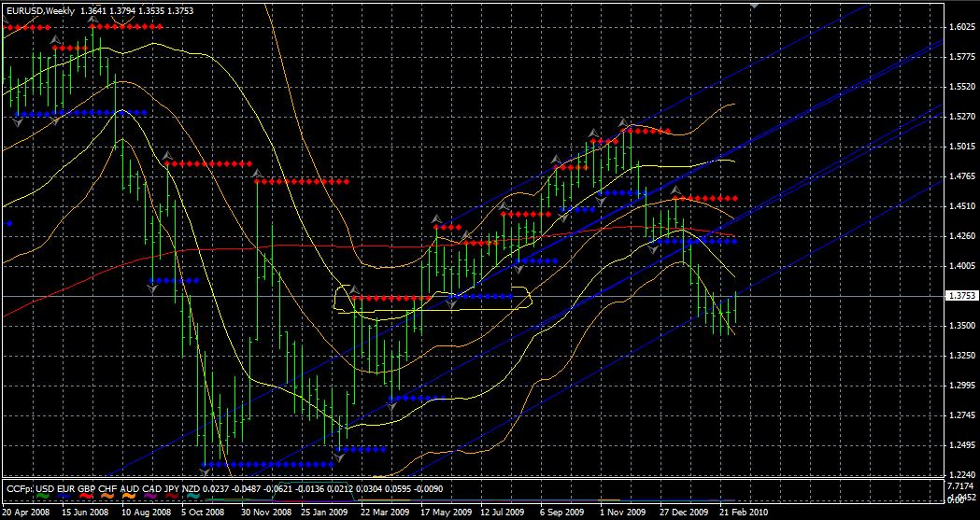The width and height of the screenshot is (980, 520).
Task: Click the CCFp indicator name label
Action: (20, 489)
